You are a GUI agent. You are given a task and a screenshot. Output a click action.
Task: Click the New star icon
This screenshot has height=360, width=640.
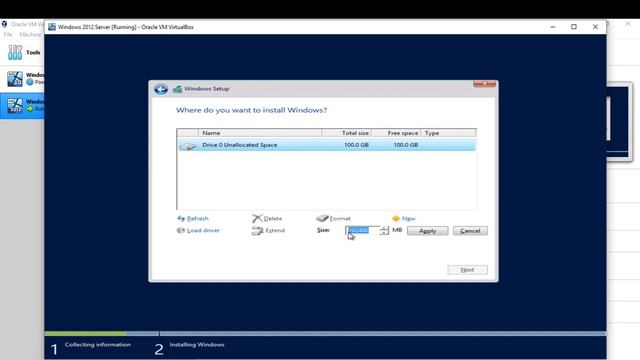click(x=396, y=218)
